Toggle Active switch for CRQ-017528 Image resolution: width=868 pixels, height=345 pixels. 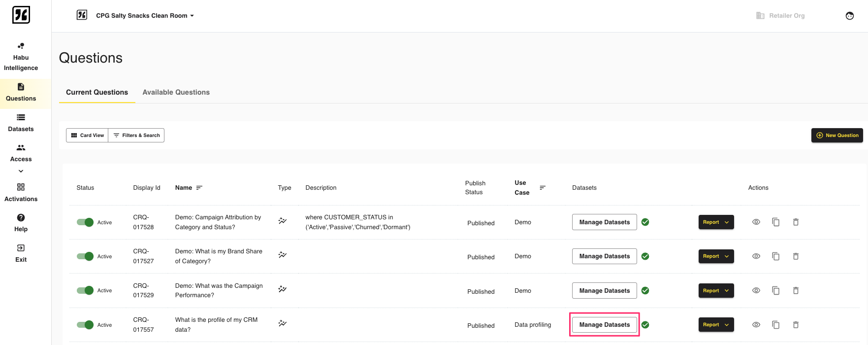85,222
